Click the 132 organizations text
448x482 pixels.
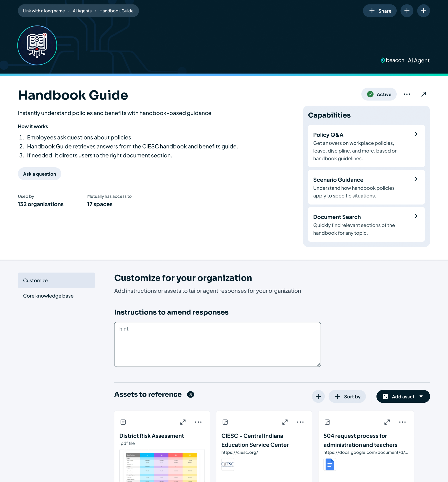click(x=41, y=204)
